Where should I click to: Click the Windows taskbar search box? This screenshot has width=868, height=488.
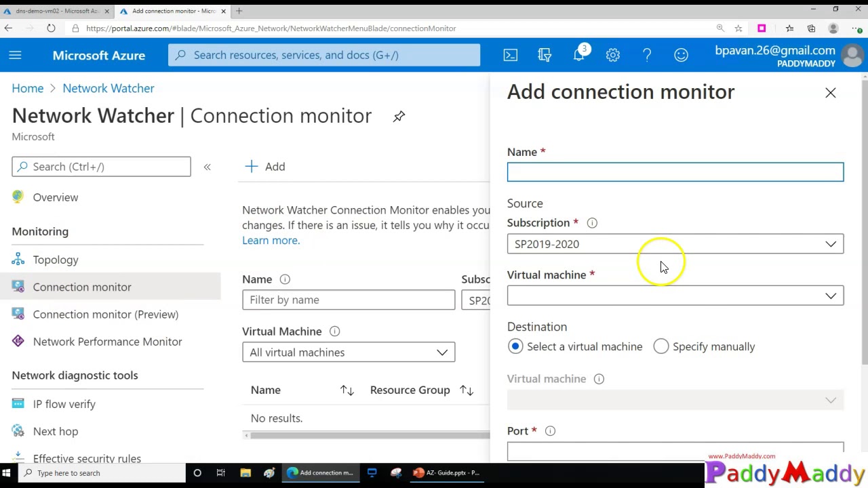(100, 473)
